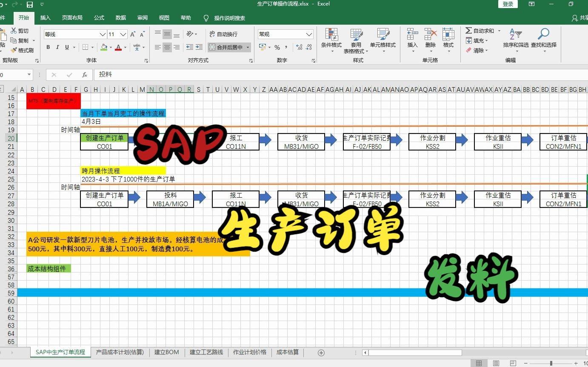Decrease decimal places

pyautogui.click(x=309, y=47)
